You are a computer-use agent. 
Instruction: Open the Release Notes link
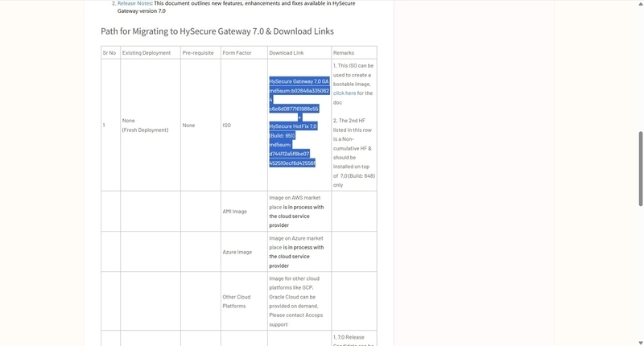[134, 3]
